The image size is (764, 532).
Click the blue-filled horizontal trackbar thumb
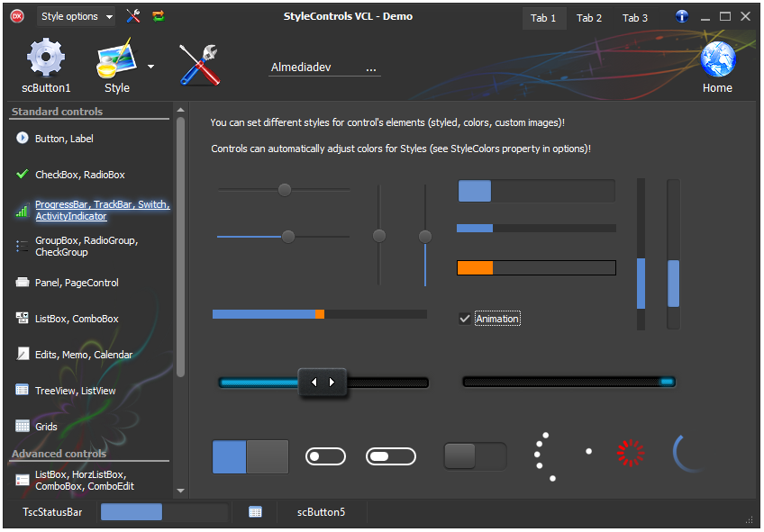(288, 237)
